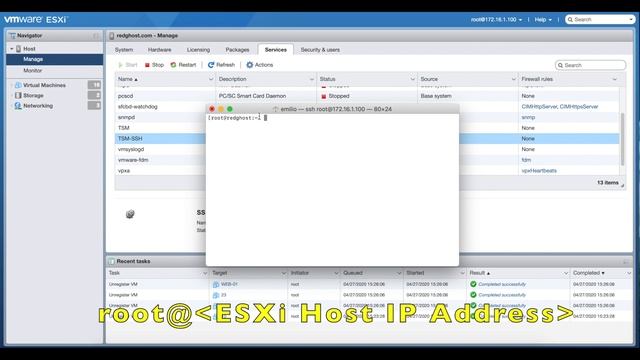The width and height of the screenshot is (640, 360).
Task: Refresh the services list
Action: [221, 65]
